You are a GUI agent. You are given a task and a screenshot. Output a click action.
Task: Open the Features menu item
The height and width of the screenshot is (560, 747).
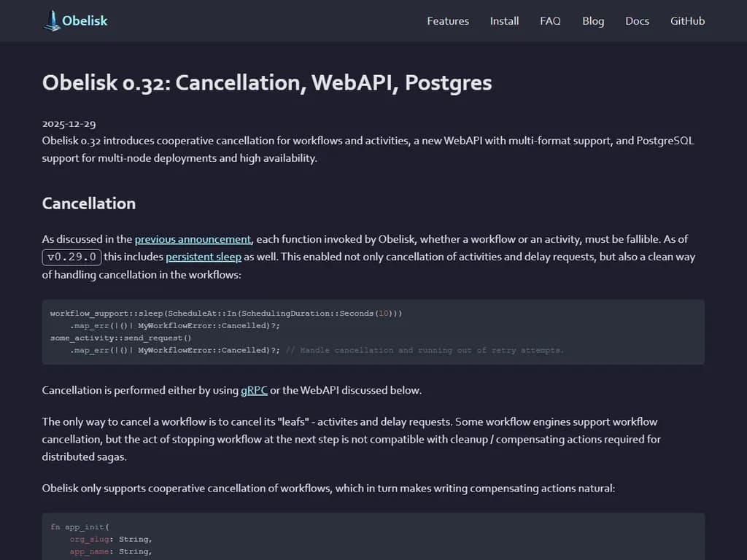click(x=448, y=21)
